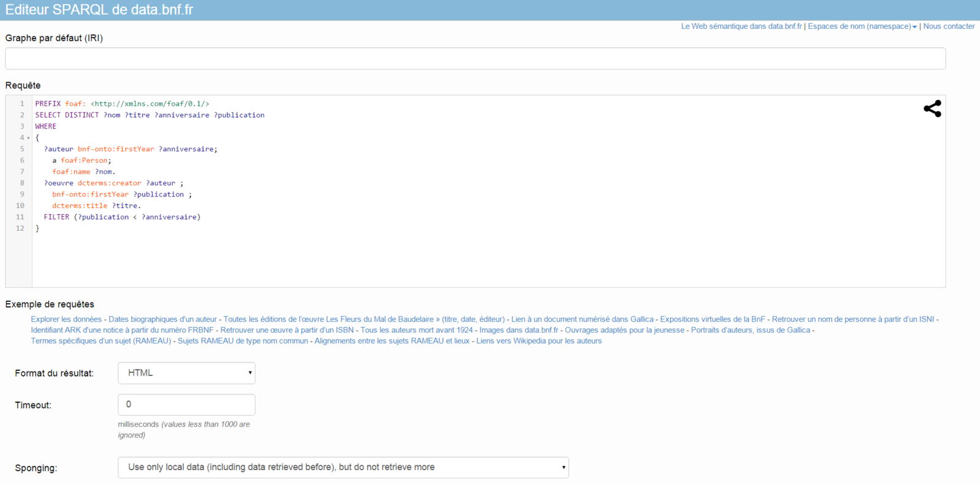
Task: Load Images dans data.bnf.fr example
Action: [519, 330]
